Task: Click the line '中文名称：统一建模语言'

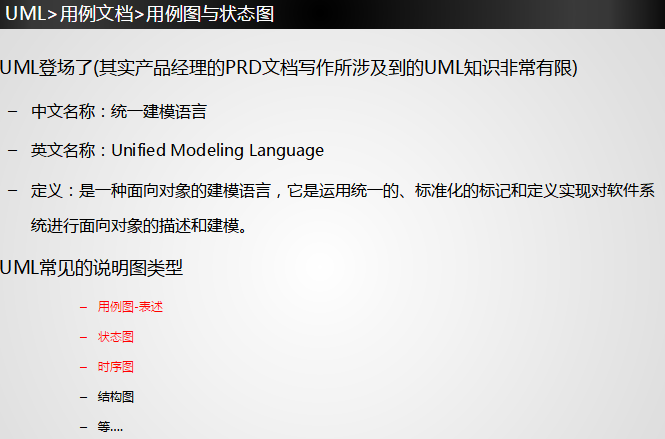Action: coord(119,112)
